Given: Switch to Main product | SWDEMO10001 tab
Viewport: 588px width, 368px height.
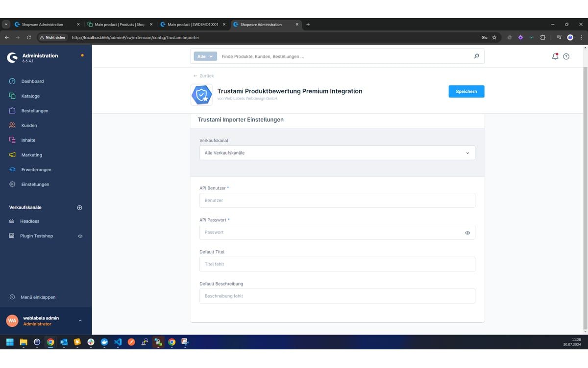Looking at the screenshot, I should tap(193, 25).
